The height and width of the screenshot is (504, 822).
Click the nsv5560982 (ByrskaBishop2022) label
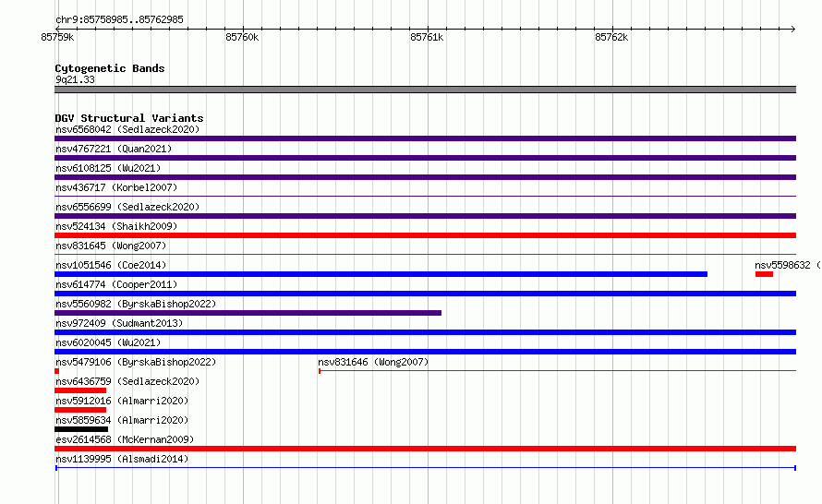click(136, 304)
